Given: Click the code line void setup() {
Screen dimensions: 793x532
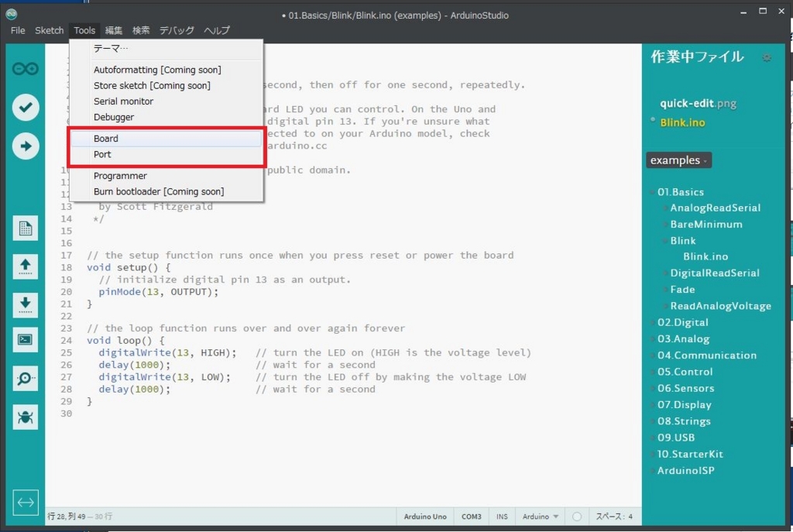Looking at the screenshot, I should point(129,267).
